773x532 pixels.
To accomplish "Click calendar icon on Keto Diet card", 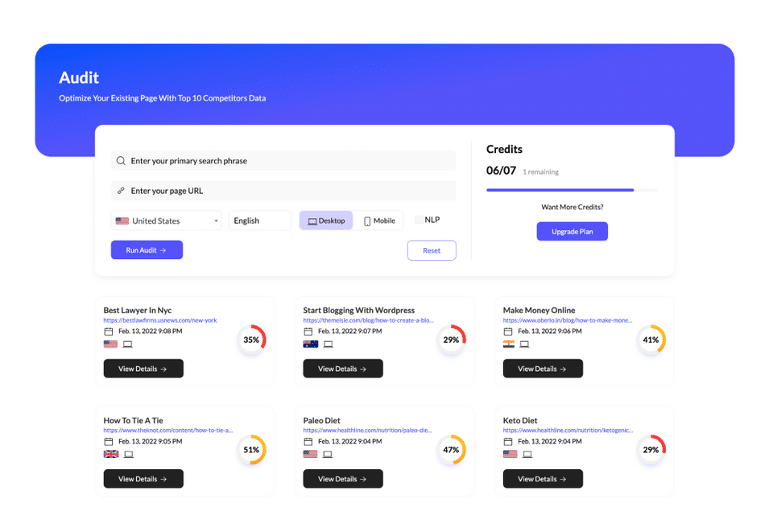I will [508, 442].
